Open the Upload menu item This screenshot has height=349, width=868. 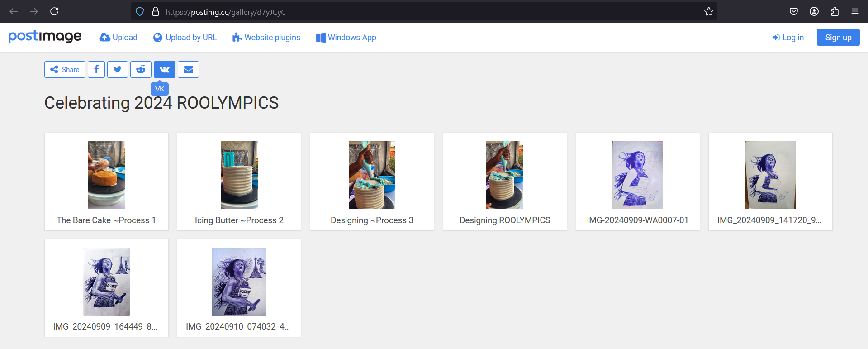click(x=119, y=38)
